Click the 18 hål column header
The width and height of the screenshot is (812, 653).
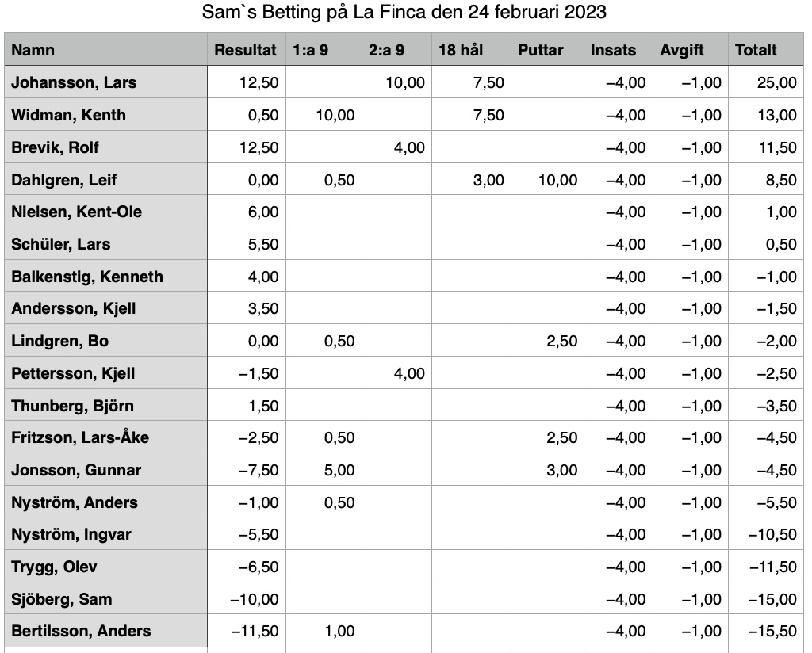click(x=471, y=50)
